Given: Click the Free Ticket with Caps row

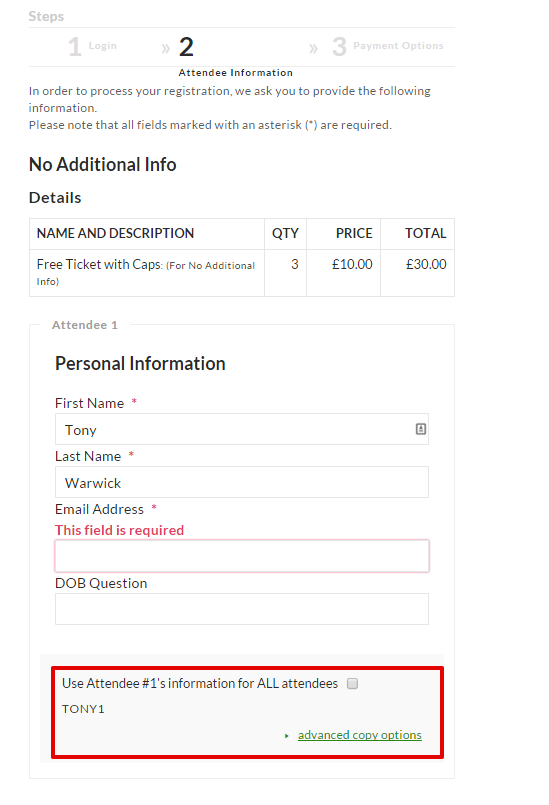Looking at the screenshot, I should 242,273.
